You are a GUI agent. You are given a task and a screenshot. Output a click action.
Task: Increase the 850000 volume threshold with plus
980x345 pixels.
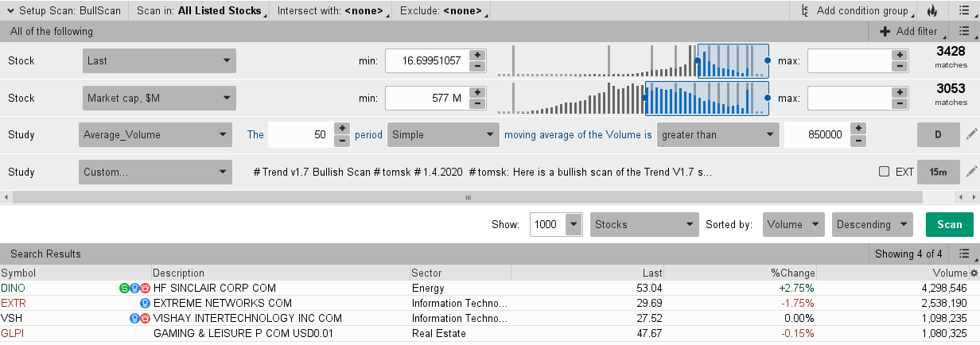858,129
